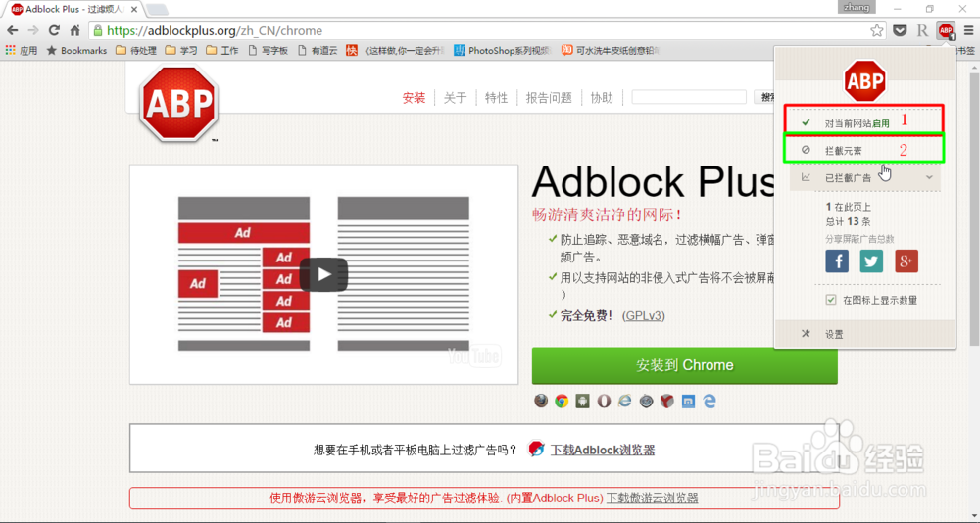The height and width of the screenshot is (523, 980).
Task: Click the Internet Explorer icon
Action: coord(625,401)
